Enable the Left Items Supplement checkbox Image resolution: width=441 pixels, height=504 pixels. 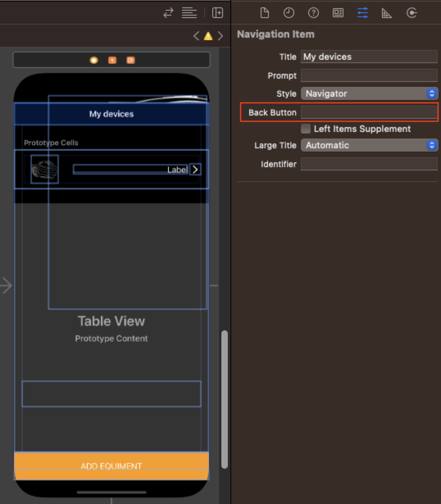(x=305, y=129)
